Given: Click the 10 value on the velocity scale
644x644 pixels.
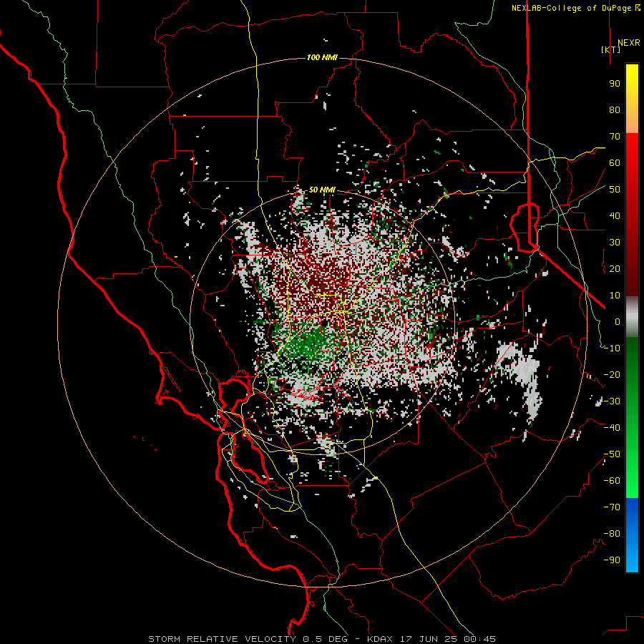Looking at the screenshot, I should point(615,296).
